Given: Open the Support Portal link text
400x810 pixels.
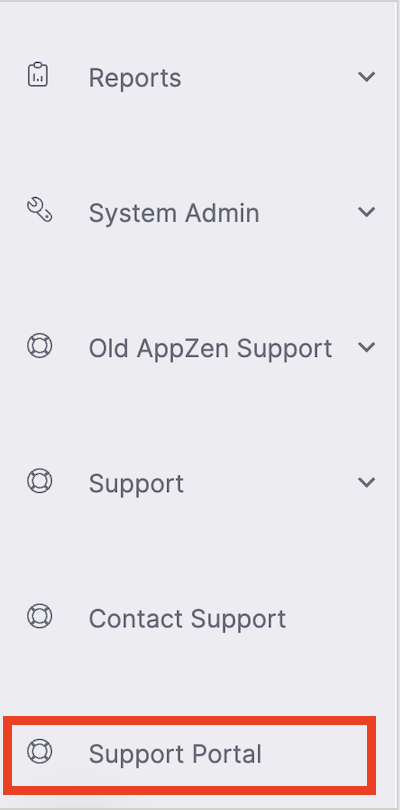Looking at the screenshot, I should 175,754.
